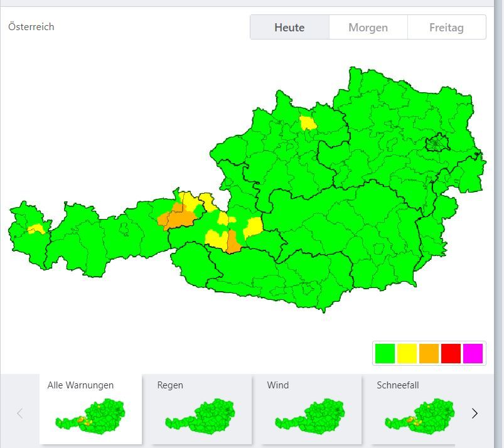
Task: Switch to the "Morgen" tab
Action: [x=368, y=27]
